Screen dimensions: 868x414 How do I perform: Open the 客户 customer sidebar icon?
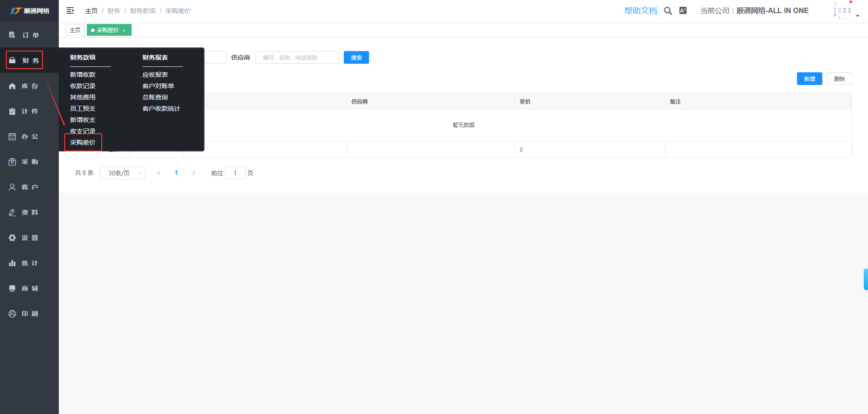(12, 187)
